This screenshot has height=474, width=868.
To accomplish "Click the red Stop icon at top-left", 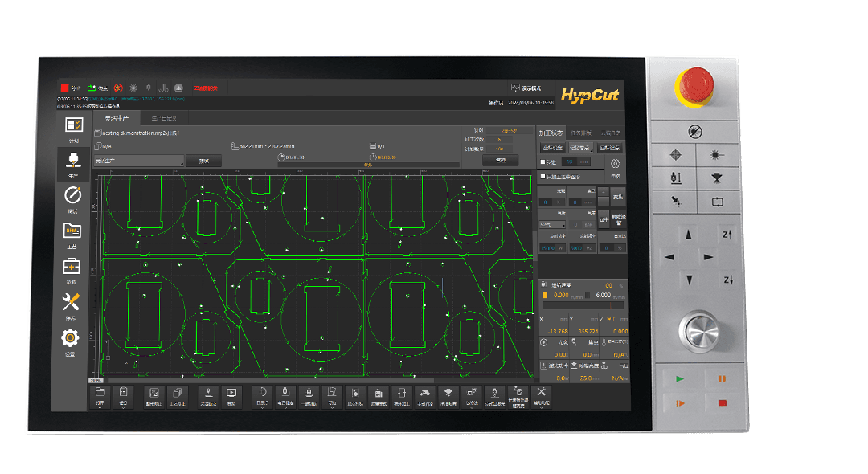I will (x=64, y=88).
